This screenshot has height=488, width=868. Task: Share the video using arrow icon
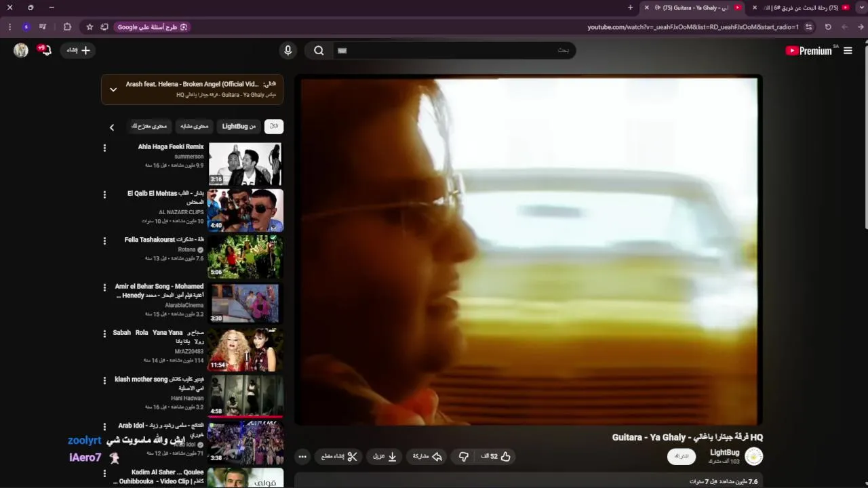click(x=427, y=457)
